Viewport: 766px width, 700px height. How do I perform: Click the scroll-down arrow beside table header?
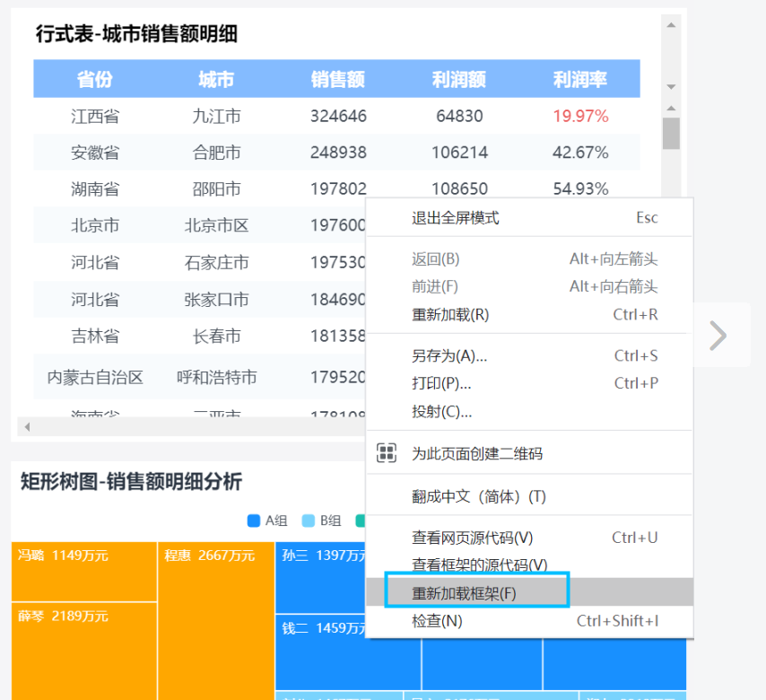[671, 87]
